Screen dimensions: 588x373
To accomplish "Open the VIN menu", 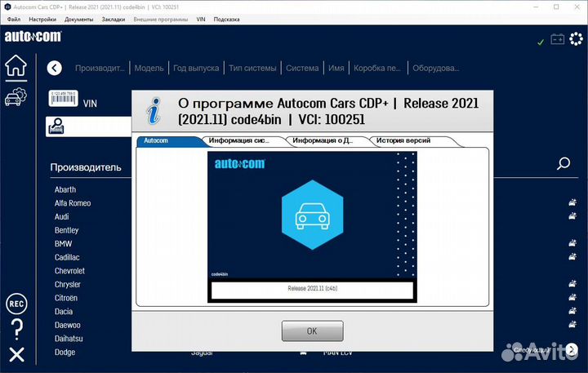I will (x=201, y=19).
